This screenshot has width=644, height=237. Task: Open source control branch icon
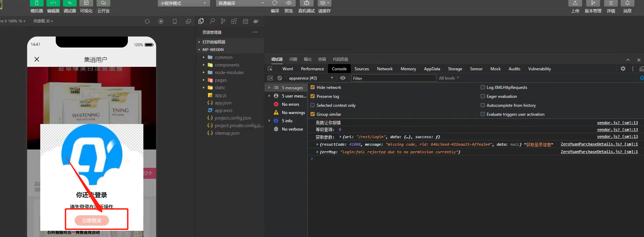pyautogui.click(x=223, y=21)
